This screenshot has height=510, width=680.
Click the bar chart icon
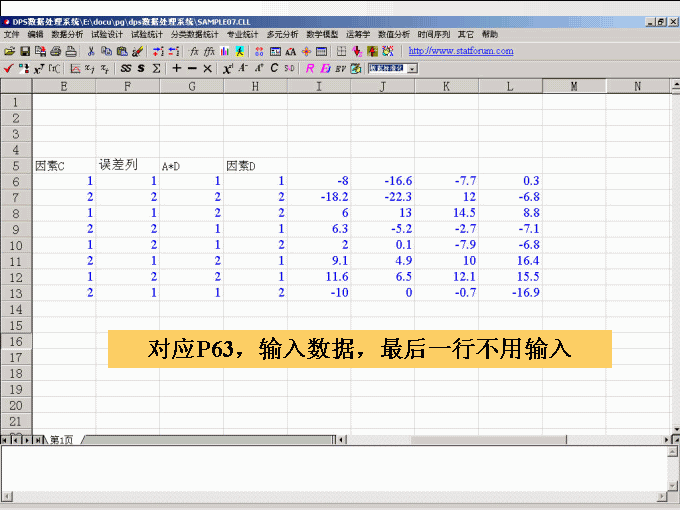(225, 51)
